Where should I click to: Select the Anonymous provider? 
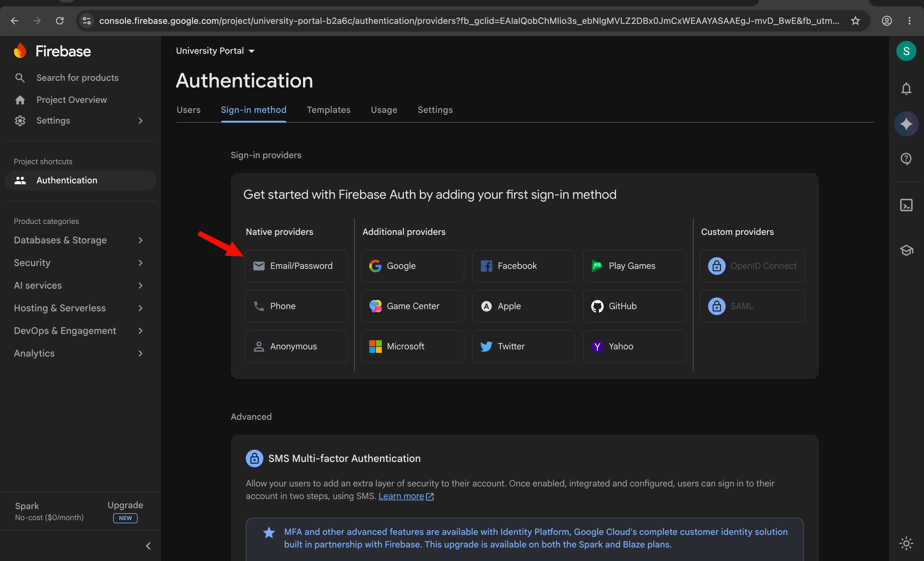tap(296, 346)
